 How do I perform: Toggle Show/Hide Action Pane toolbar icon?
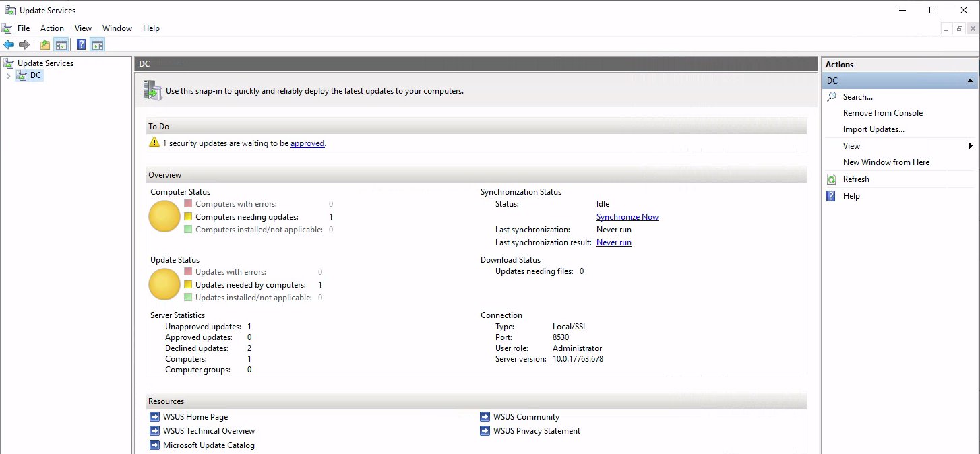point(98,45)
